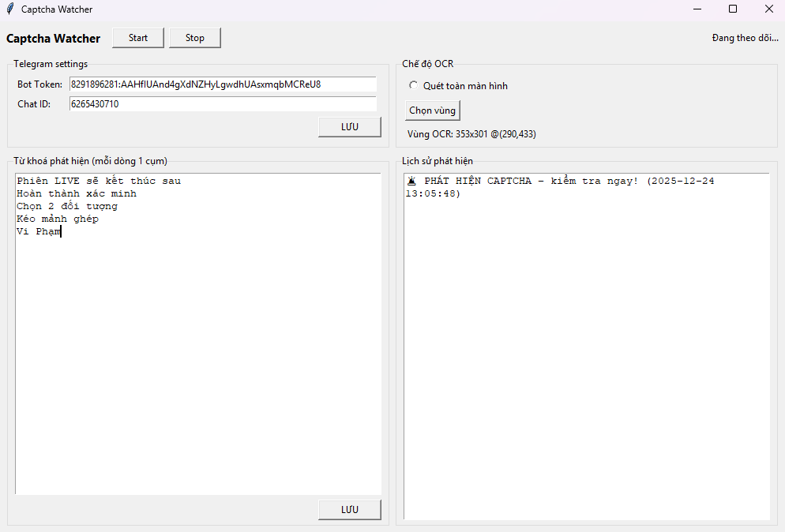Screen dimensions: 785x532
Task: Click the feather app icon in title bar
Action: [x=9, y=9]
